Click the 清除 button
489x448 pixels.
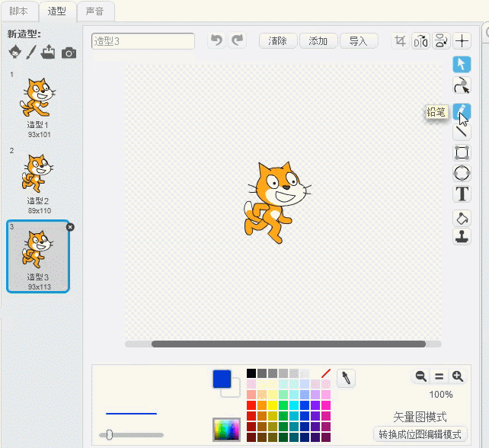coord(277,41)
